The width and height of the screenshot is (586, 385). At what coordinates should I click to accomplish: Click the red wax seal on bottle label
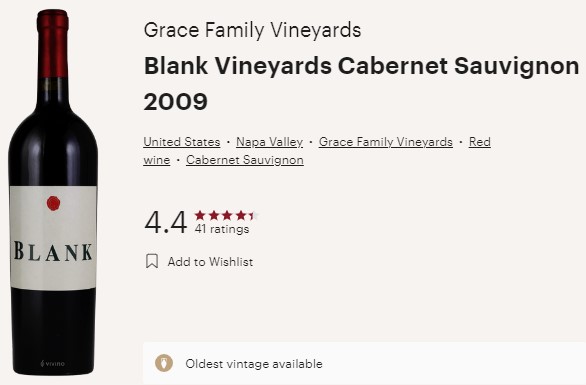53,203
